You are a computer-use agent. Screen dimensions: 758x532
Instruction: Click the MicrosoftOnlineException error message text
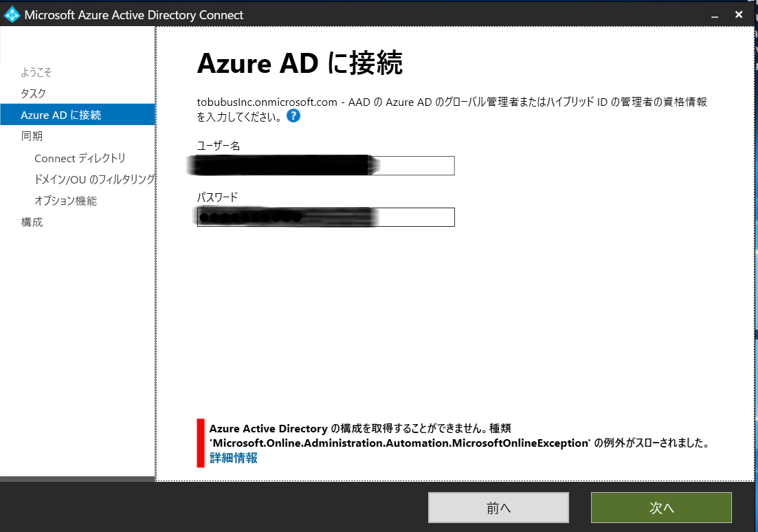(460, 436)
